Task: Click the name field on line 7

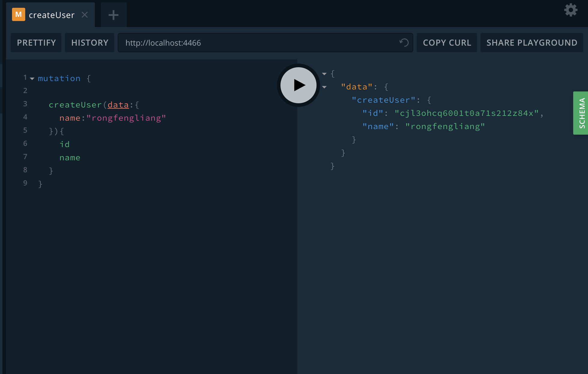Action: point(70,157)
